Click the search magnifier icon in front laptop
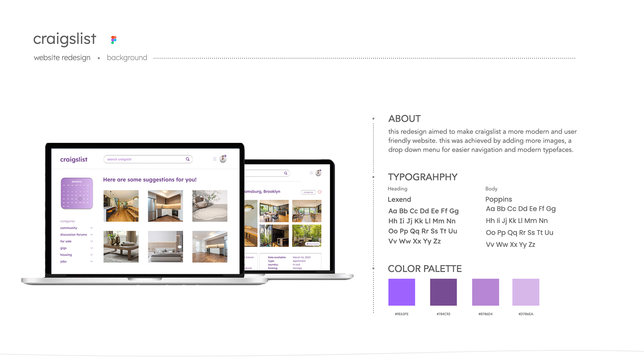This screenshot has width=644, height=361. [188, 159]
